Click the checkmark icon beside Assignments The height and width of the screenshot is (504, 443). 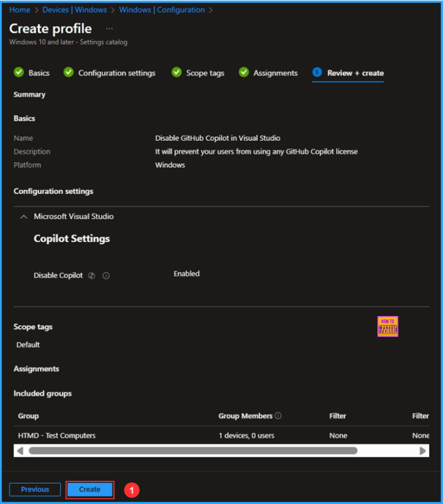[244, 72]
